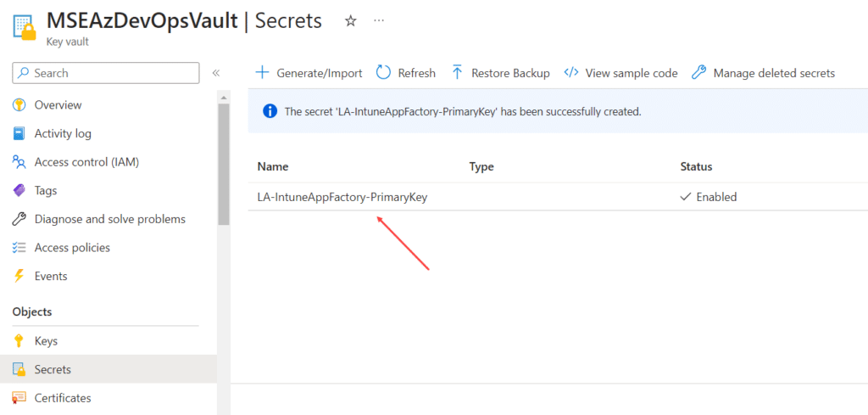Favorite the vault with the star icon
Viewport: 868px width, 415px height.
pos(350,21)
